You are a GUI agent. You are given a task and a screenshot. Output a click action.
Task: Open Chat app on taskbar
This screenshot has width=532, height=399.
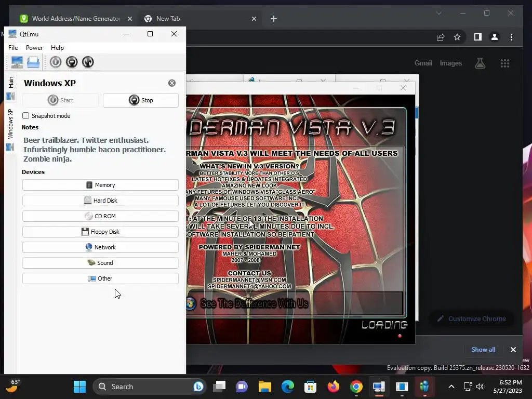click(x=242, y=387)
